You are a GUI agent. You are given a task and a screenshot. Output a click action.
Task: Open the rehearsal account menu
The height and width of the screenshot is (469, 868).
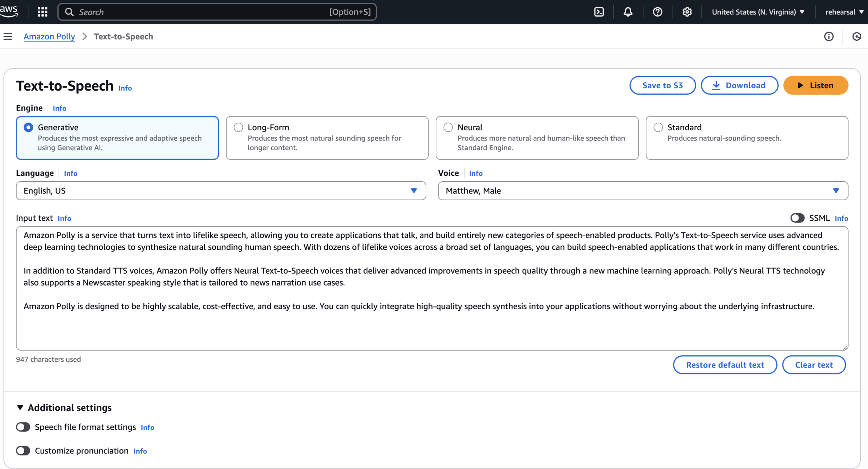tap(844, 12)
